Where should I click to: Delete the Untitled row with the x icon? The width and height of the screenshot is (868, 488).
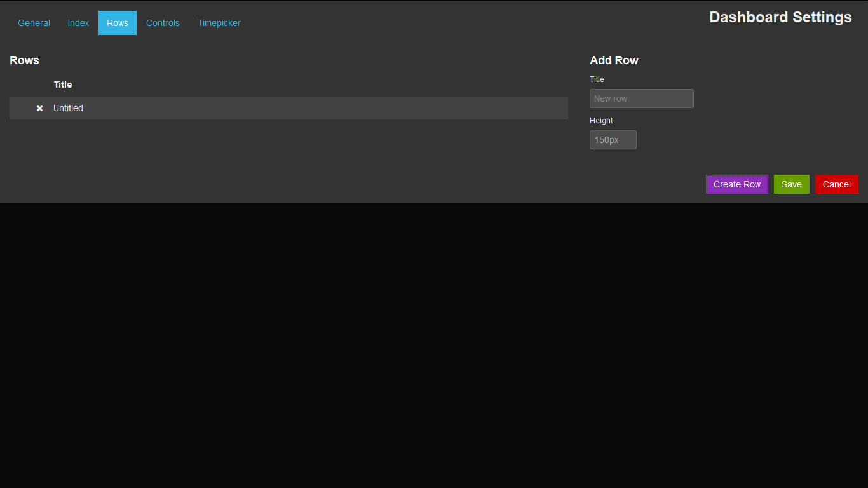click(39, 109)
